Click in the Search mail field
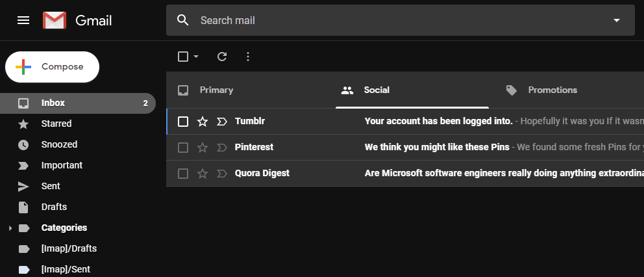 point(390,20)
